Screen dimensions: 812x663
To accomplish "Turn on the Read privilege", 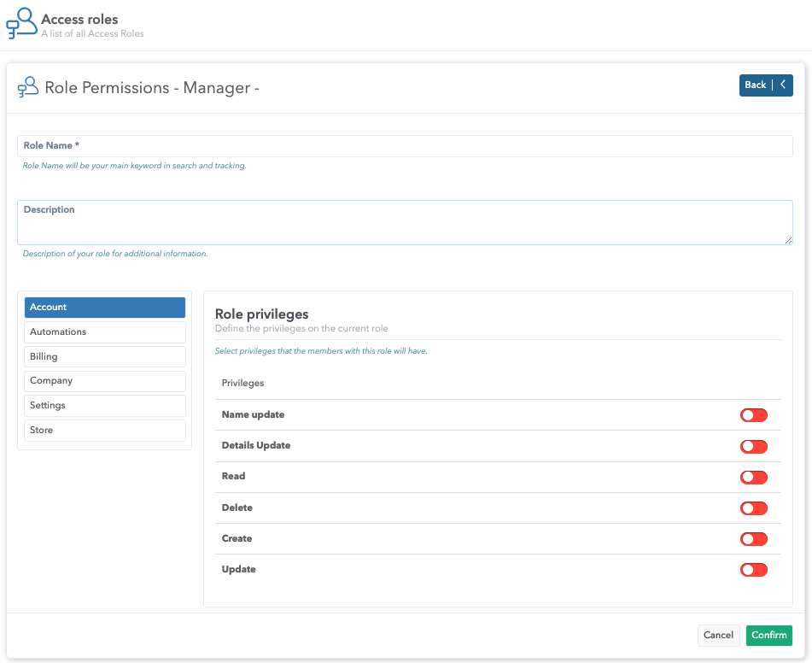I will [753, 477].
